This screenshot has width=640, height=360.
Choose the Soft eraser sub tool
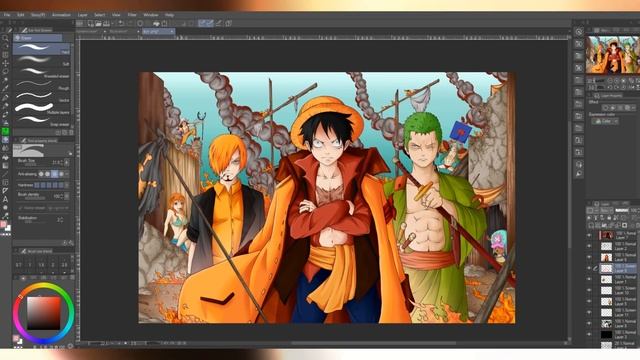(x=42, y=61)
